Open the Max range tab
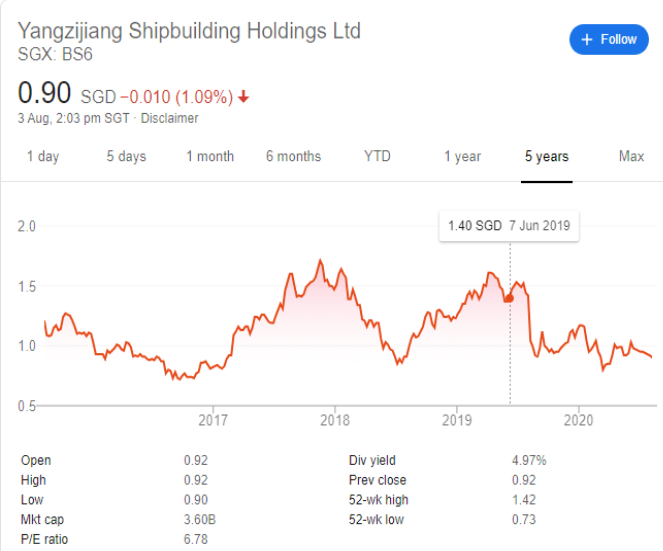 [631, 156]
